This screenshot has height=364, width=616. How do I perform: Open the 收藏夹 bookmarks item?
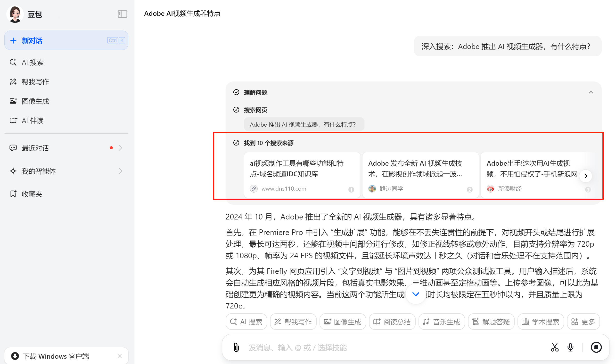32,194
